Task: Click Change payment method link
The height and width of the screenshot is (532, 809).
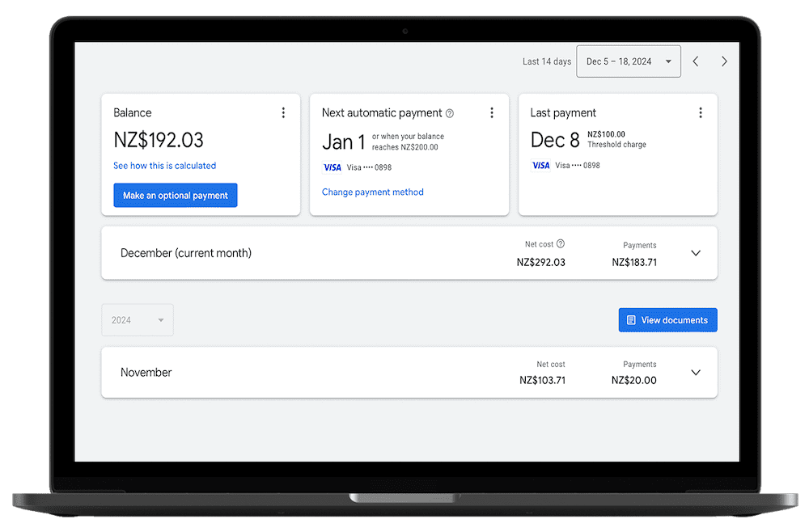Action: tap(372, 192)
